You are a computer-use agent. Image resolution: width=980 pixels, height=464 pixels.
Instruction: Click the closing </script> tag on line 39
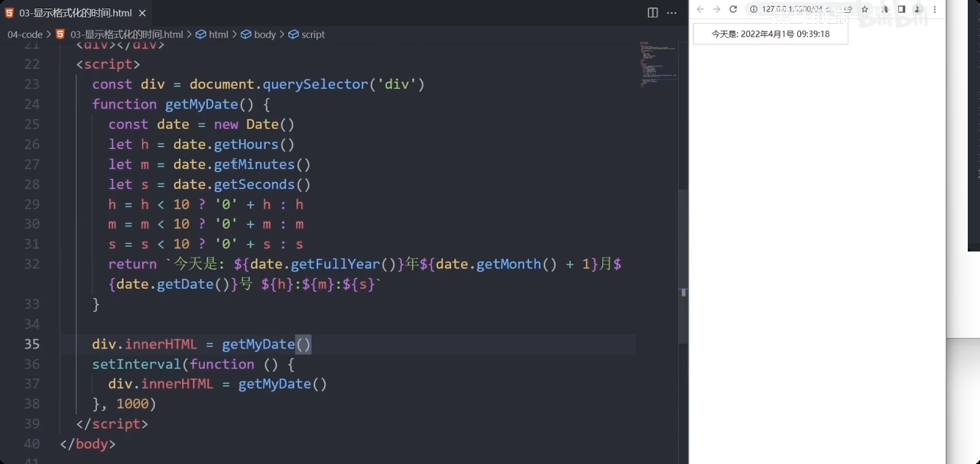click(112, 423)
